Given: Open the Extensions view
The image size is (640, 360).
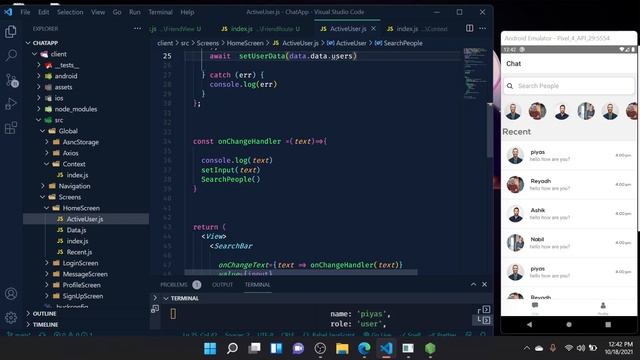Looking at the screenshot, I should (x=11, y=128).
